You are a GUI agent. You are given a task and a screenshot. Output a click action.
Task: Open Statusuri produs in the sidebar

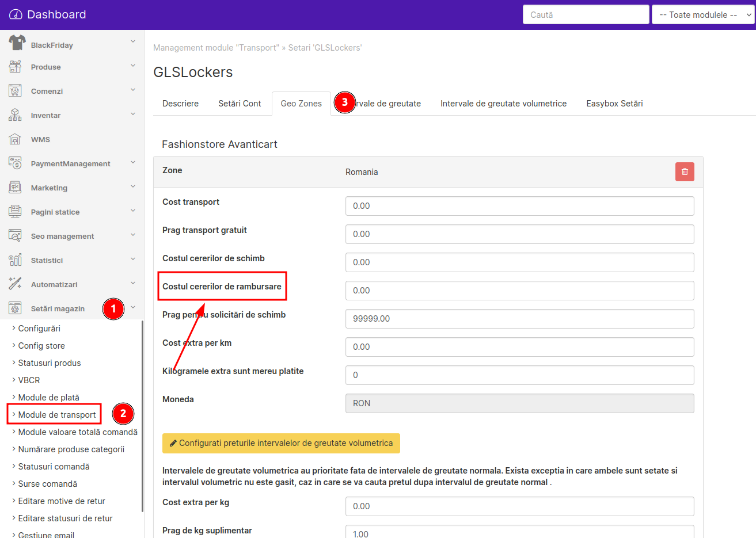click(50, 363)
